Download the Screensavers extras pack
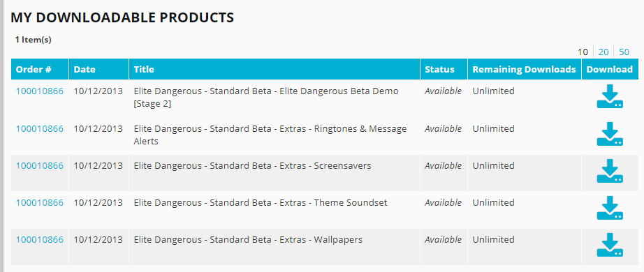Screen dimensions: 644x272 tap(610, 171)
